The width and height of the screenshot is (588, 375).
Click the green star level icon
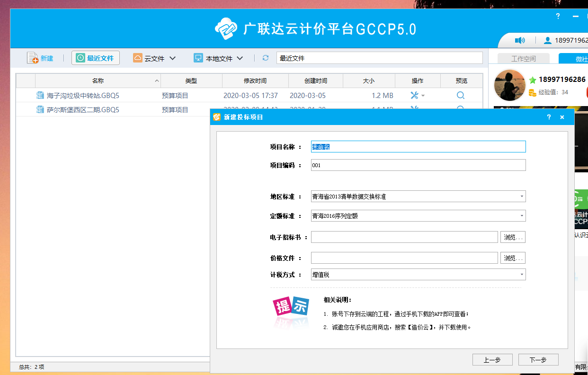point(533,80)
